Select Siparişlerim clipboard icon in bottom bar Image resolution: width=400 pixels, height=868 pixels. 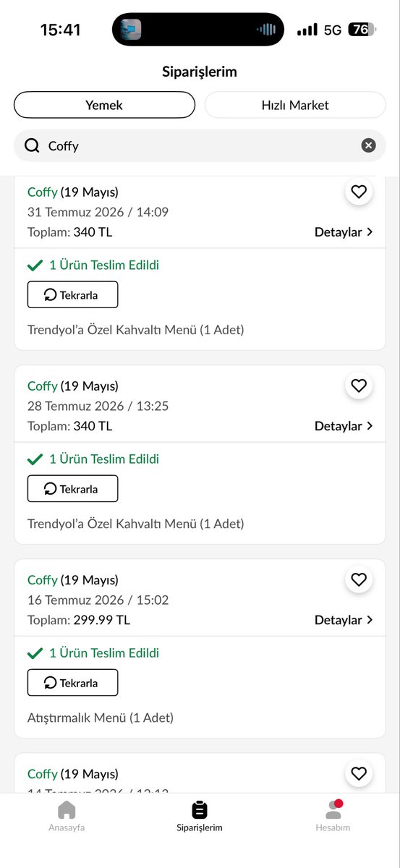pyautogui.click(x=200, y=809)
